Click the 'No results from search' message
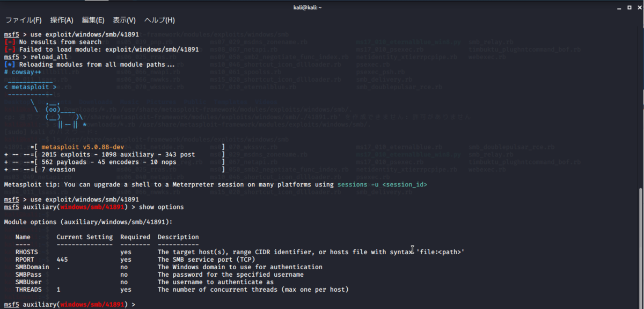 click(60, 42)
